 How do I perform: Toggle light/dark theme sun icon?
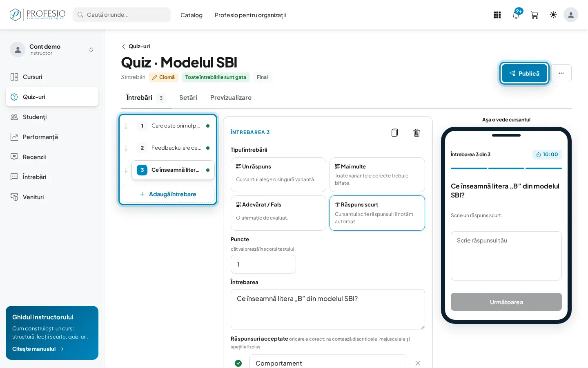click(x=553, y=15)
